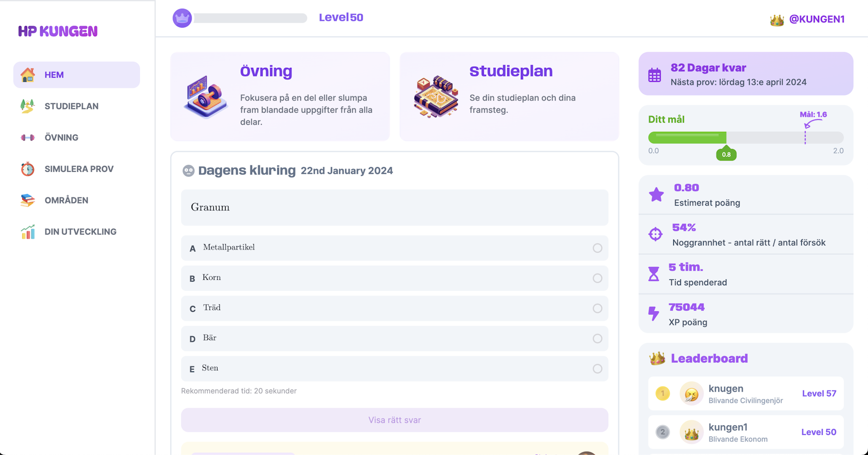Select answer A Metallpartikel radio button
868x455 pixels.
click(597, 248)
